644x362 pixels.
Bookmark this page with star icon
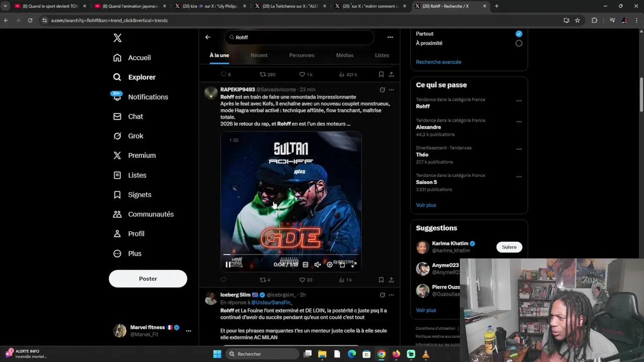pos(578,20)
